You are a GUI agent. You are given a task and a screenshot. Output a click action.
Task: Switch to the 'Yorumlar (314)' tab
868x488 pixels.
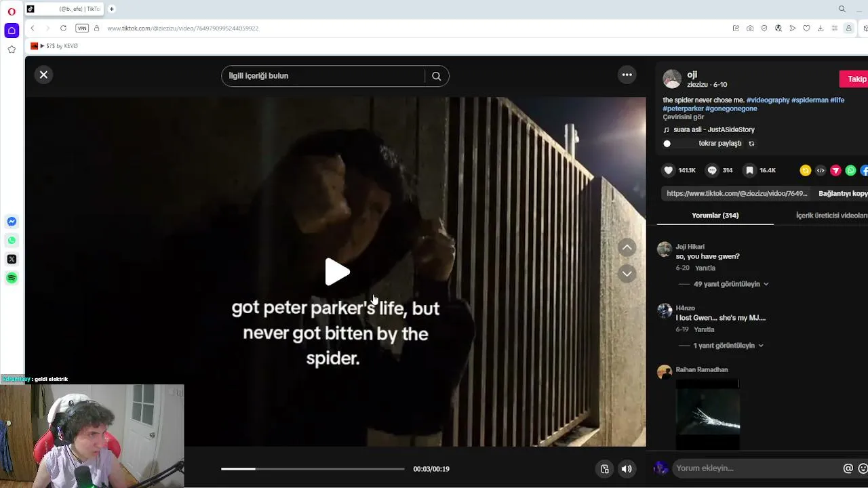coord(715,216)
